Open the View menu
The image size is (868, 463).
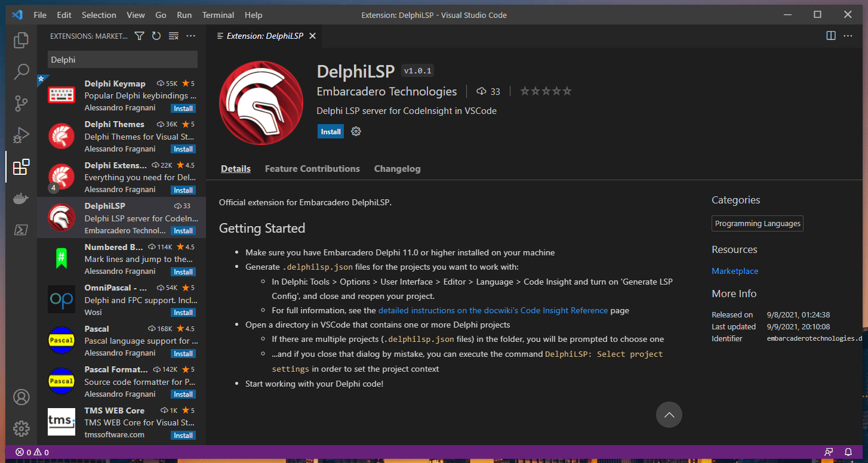pyautogui.click(x=136, y=15)
